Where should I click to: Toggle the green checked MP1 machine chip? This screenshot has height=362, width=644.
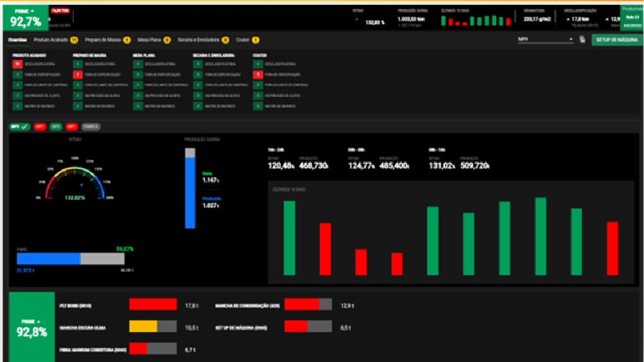(20, 127)
